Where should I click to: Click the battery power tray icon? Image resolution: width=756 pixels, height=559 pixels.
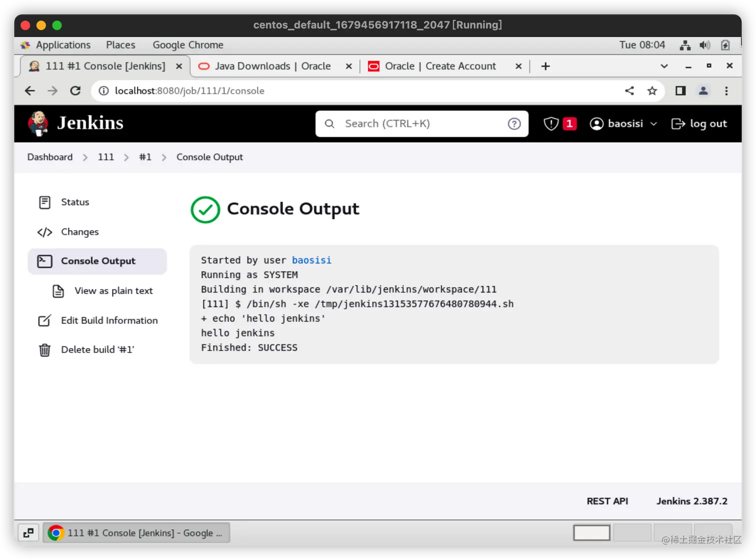(x=725, y=45)
